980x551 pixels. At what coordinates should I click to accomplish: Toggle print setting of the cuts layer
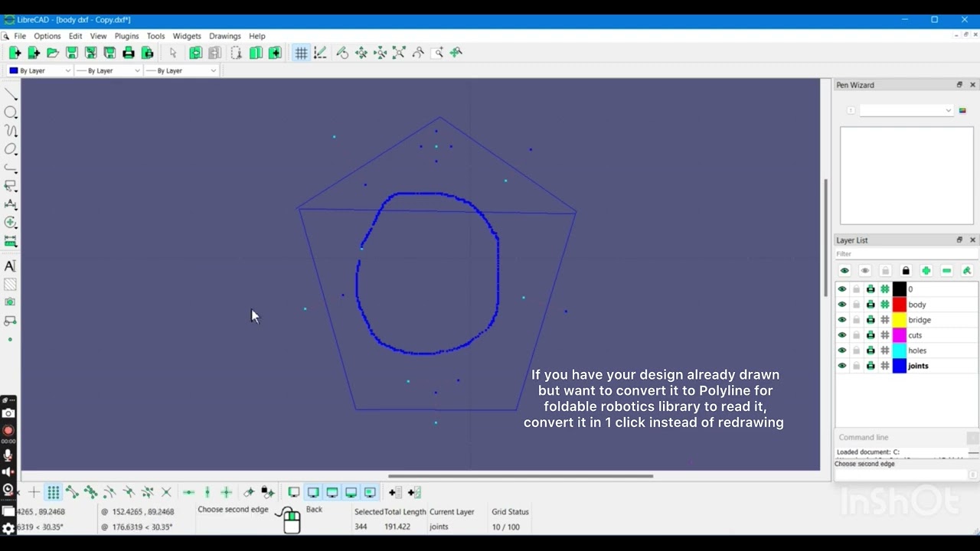point(871,335)
